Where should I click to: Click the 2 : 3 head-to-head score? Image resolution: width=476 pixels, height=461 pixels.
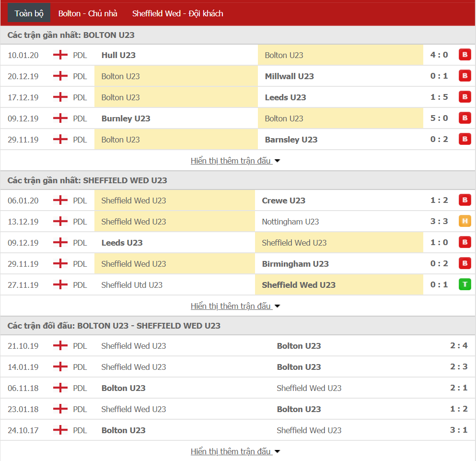pyautogui.click(x=459, y=367)
